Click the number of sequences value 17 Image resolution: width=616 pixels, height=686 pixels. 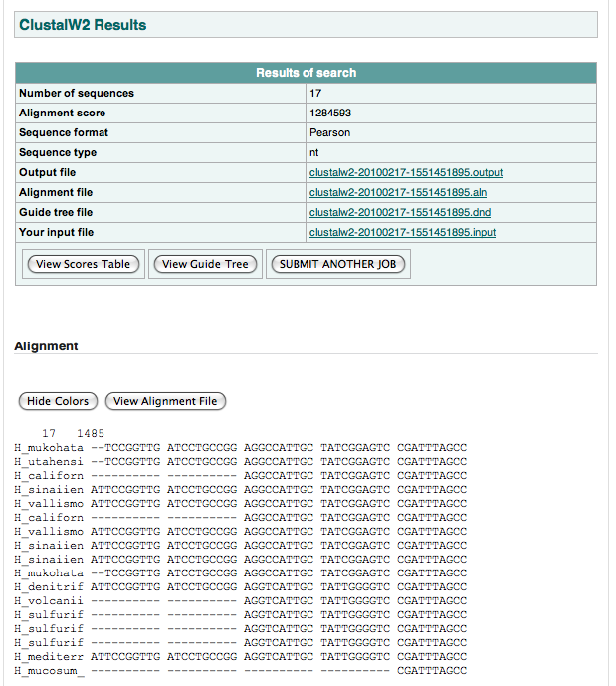[x=315, y=94]
